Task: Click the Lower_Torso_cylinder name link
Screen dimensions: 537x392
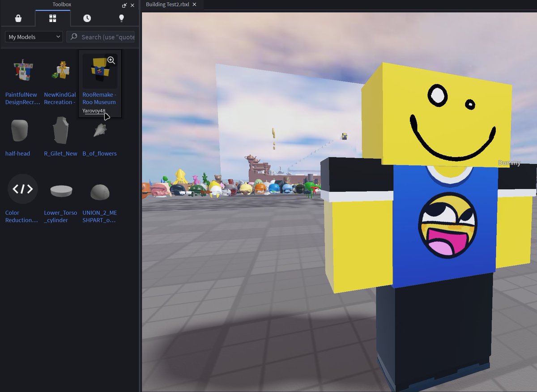Action: (60, 217)
